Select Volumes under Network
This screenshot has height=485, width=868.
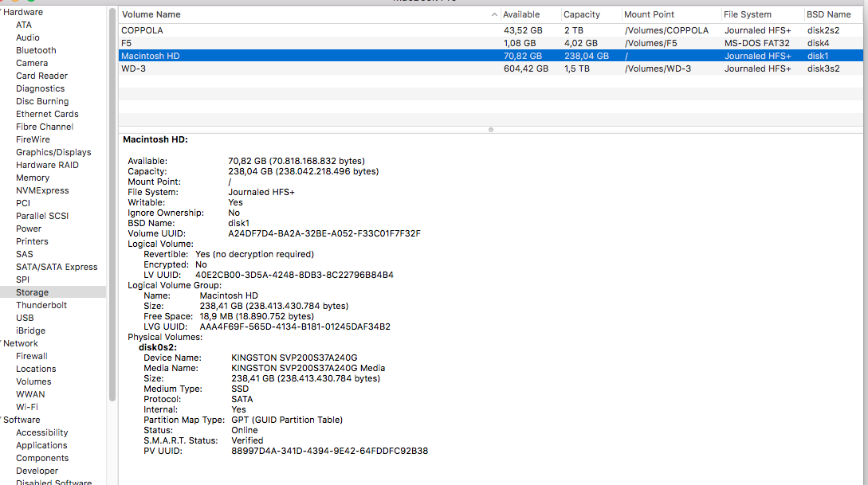click(x=33, y=381)
